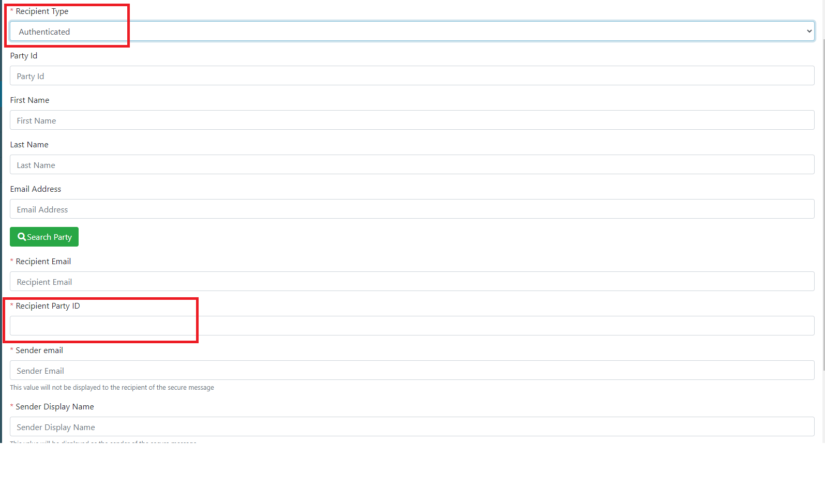Focus the Last Name input

pos(412,164)
